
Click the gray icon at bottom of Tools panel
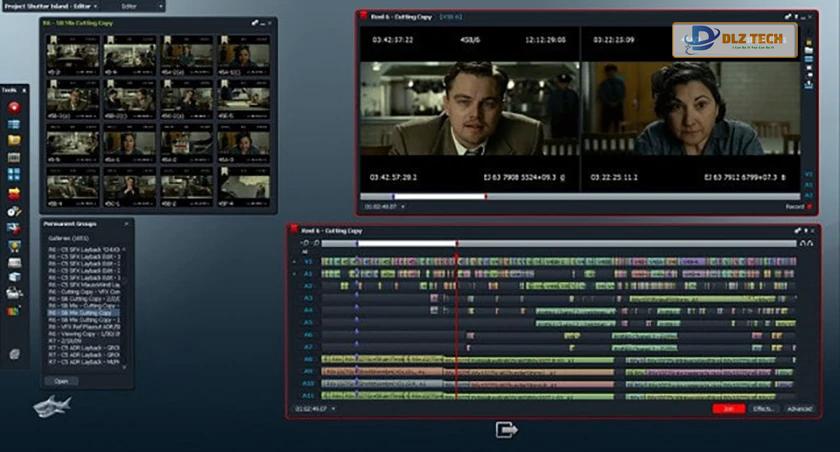click(x=14, y=354)
